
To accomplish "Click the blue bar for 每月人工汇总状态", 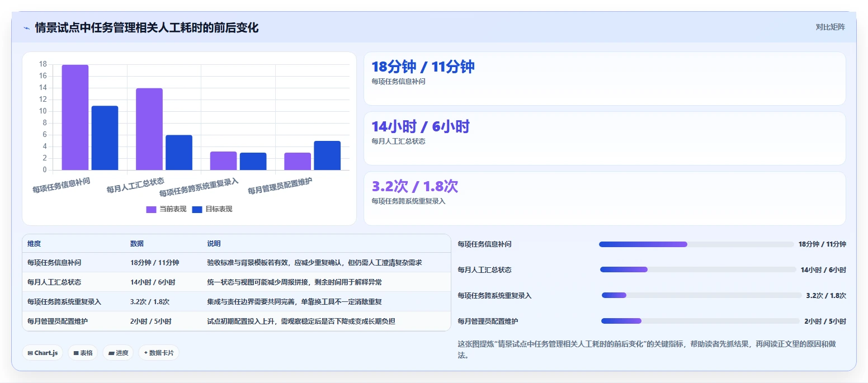I will coord(179,153).
